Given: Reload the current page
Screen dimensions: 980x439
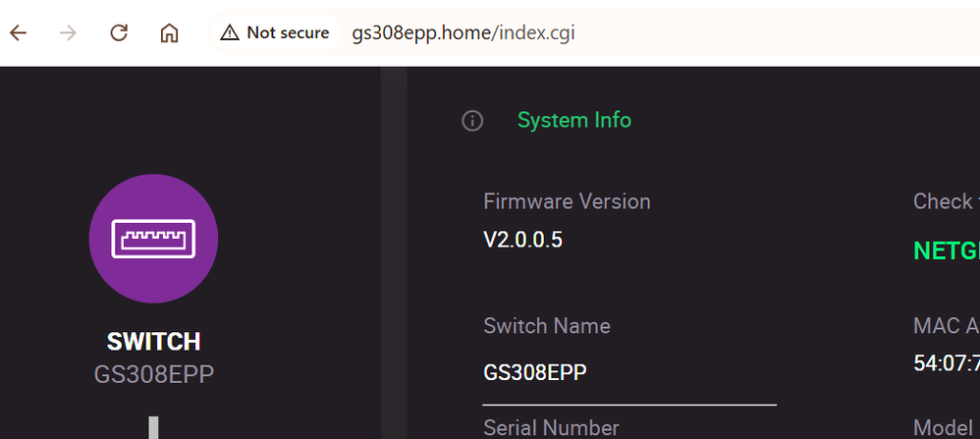Looking at the screenshot, I should click(119, 32).
